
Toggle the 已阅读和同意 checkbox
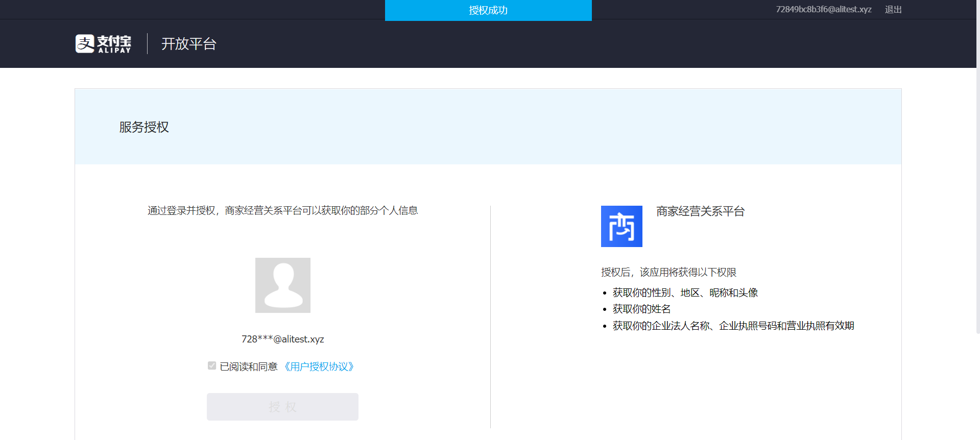coord(212,365)
